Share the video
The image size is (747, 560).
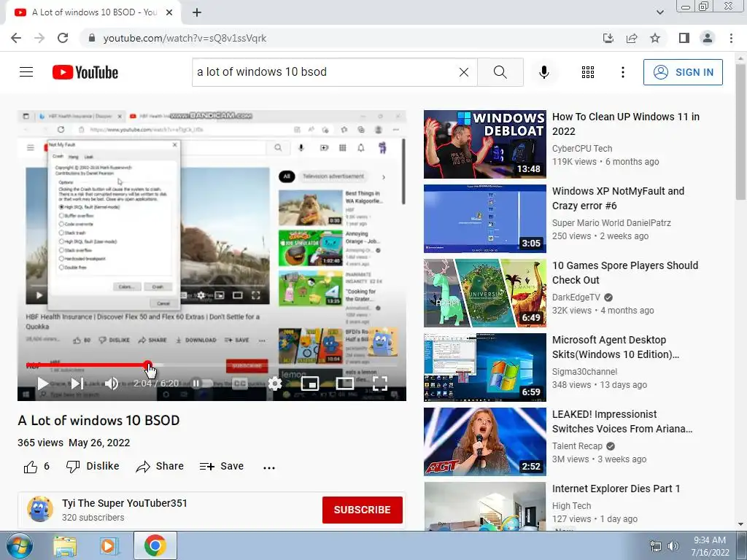tap(160, 466)
